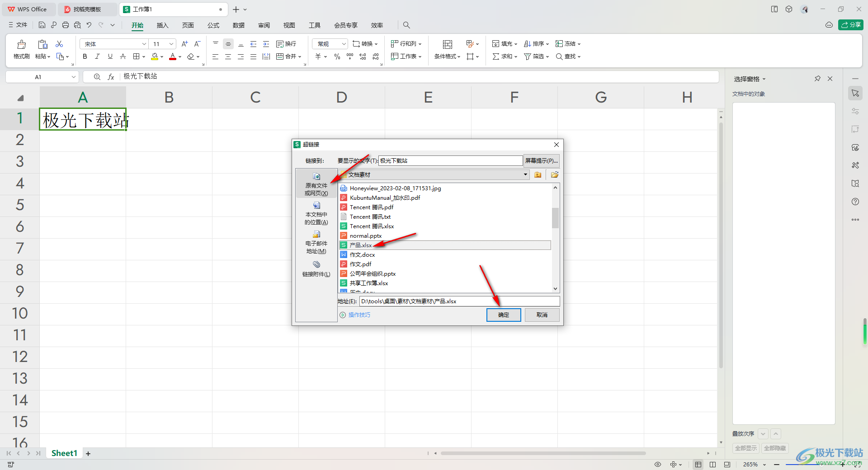Open the font name 宋体 dropdown
Screen dimensions: 868x470
[144, 44]
